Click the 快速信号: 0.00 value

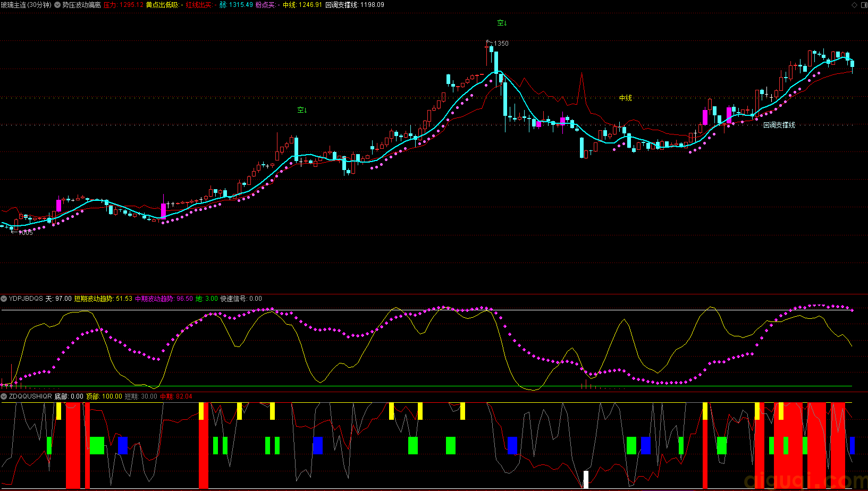pyautogui.click(x=241, y=299)
